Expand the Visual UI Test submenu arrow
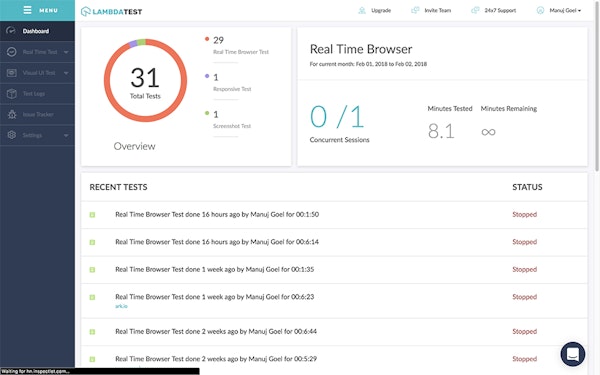This screenshot has width=600, height=375. tap(66, 73)
